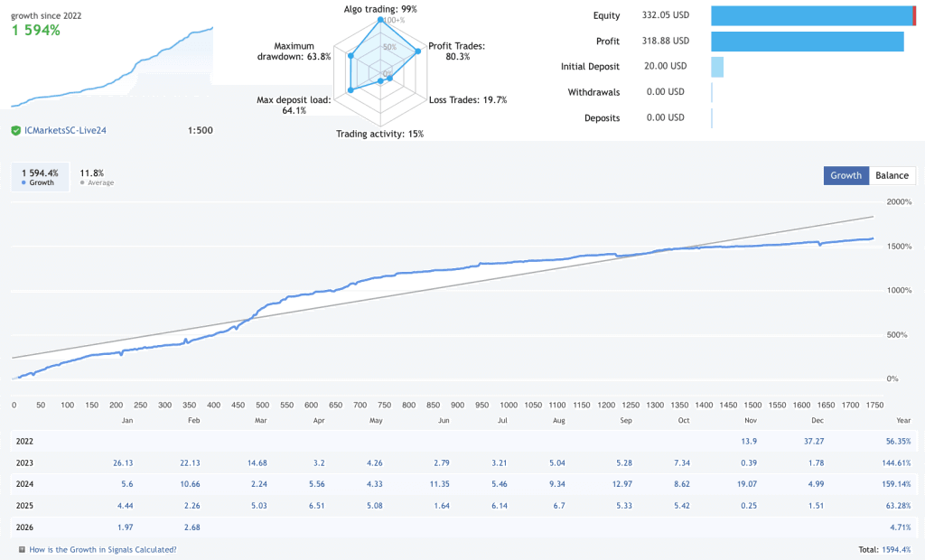Switch chart to the Growth tab

pos(846,175)
